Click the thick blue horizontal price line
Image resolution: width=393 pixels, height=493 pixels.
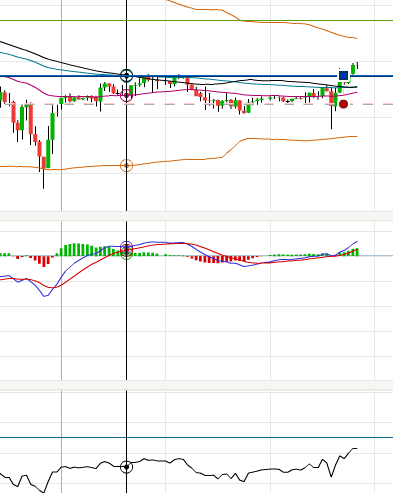(x=196, y=76)
